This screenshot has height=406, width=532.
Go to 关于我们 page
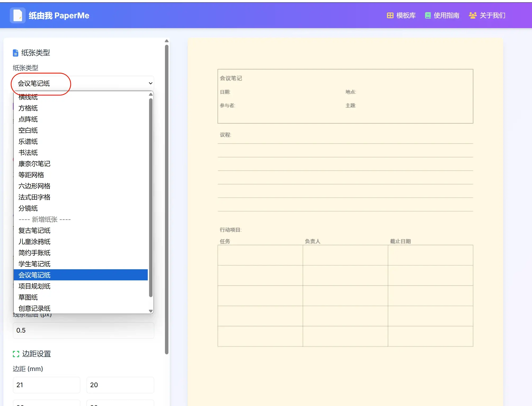[x=492, y=15]
